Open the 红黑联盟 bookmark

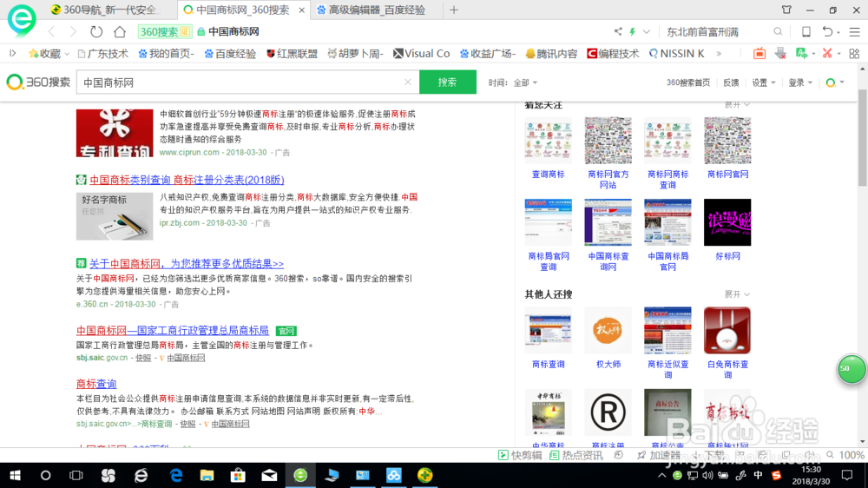click(x=292, y=54)
